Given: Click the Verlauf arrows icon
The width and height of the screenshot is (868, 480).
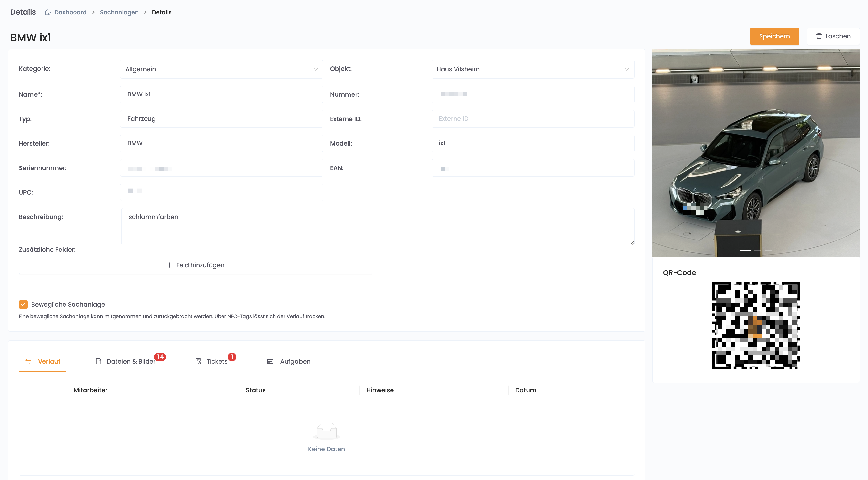Looking at the screenshot, I should [x=28, y=361].
